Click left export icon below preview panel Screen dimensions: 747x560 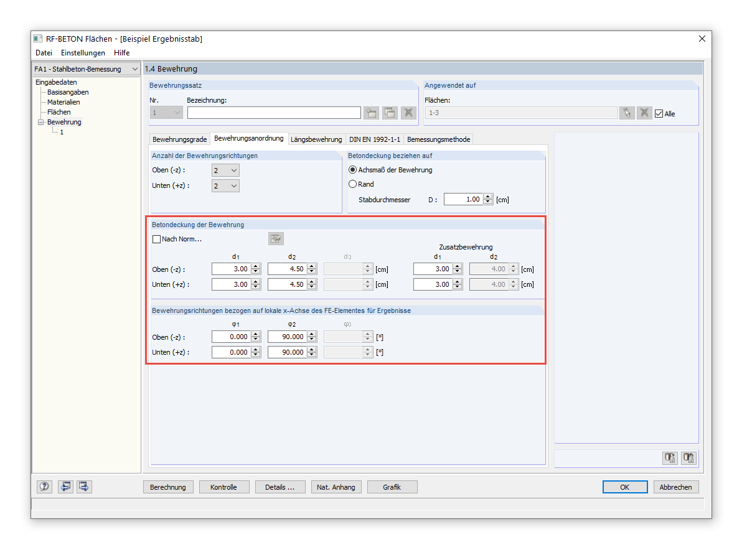(670, 458)
